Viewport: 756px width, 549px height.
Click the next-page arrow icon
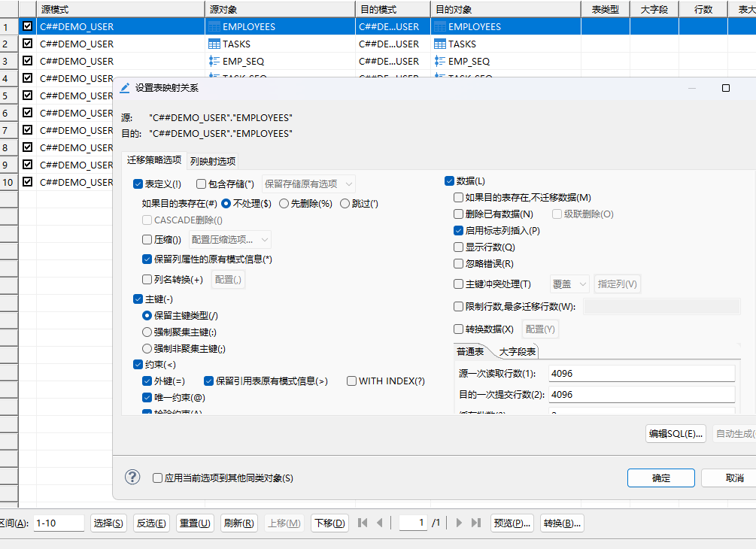459,523
